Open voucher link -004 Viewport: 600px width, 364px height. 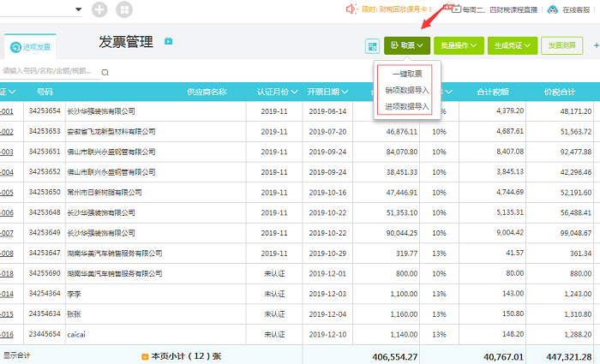7,172
